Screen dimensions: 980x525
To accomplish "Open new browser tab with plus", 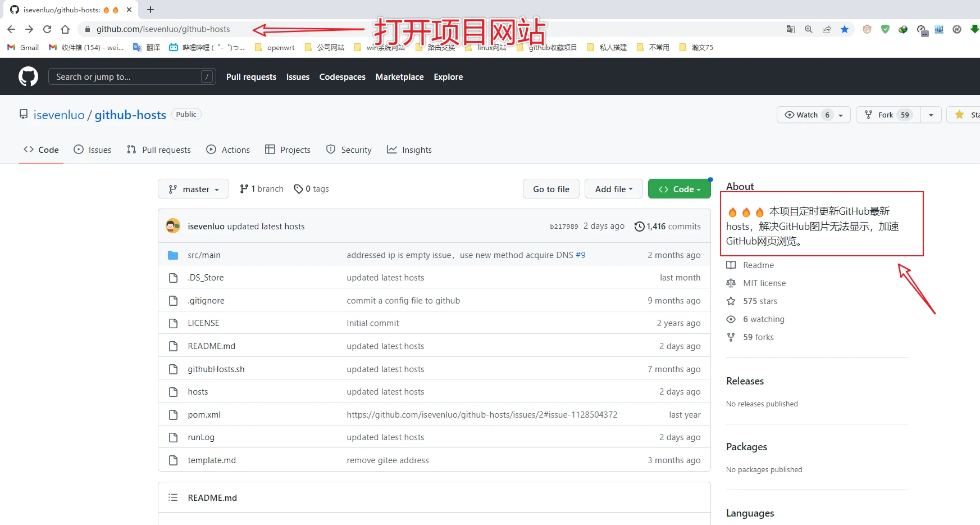I will tap(151, 10).
